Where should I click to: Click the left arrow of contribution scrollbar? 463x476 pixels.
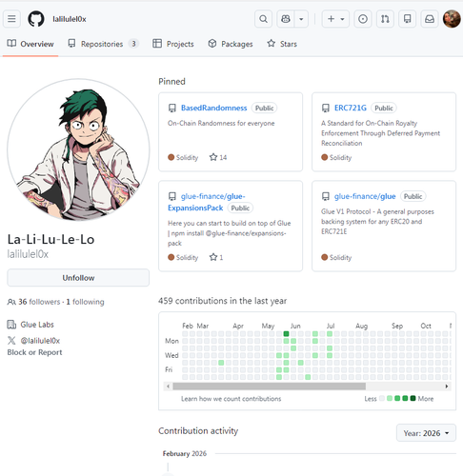pyautogui.click(x=168, y=387)
